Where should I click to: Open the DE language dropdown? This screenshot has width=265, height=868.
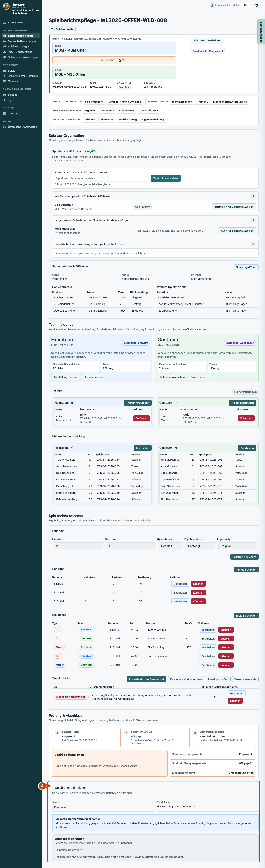[x=247, y=5]
